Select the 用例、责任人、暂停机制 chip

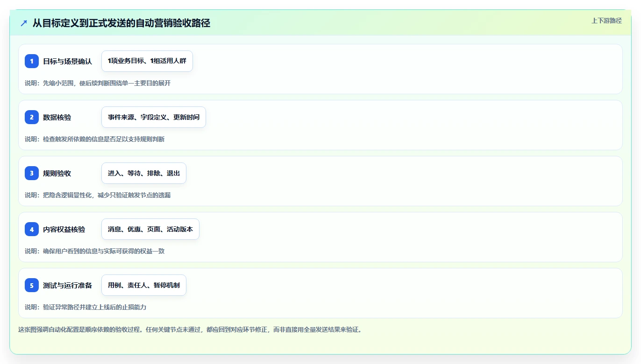coord(144,285)
